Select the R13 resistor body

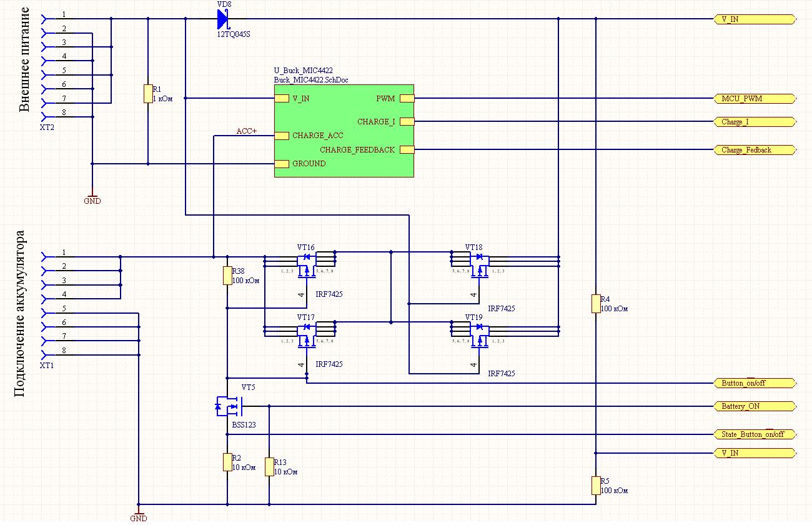[x=269, y=467]
